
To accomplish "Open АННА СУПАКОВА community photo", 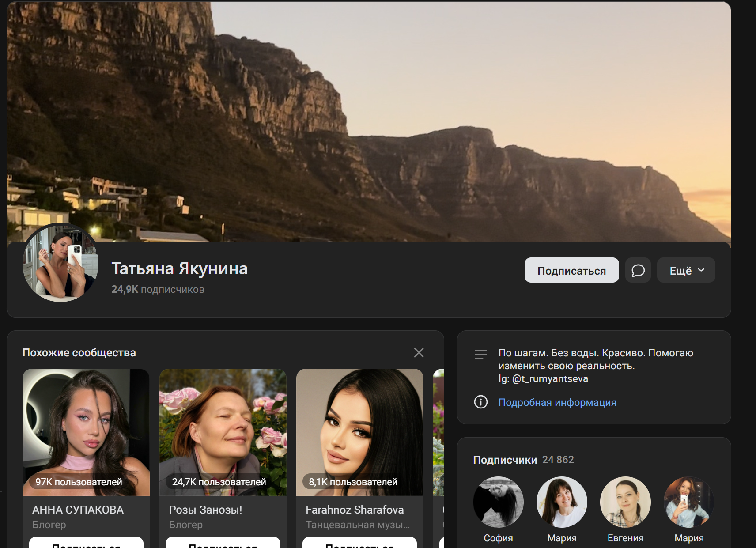I will tap(86, 432).
